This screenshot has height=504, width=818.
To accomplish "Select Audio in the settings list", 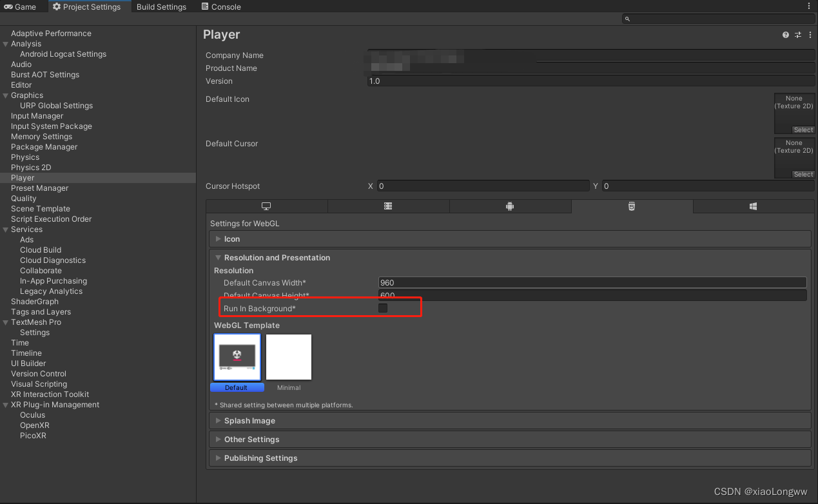I will point(21,64).
